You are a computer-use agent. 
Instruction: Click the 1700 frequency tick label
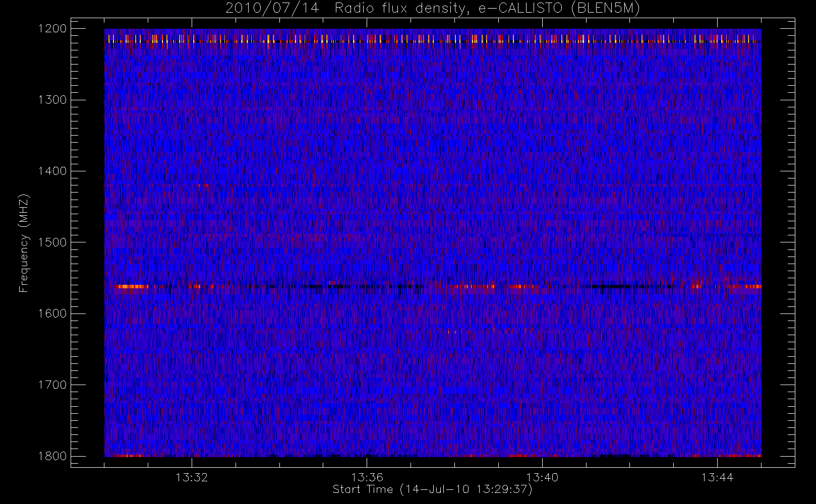tap(52, 385)
